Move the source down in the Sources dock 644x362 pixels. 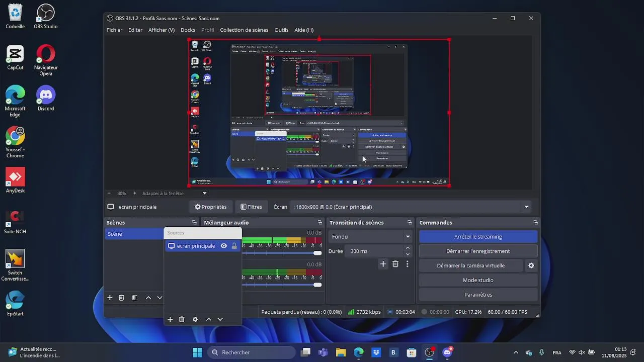220,319
